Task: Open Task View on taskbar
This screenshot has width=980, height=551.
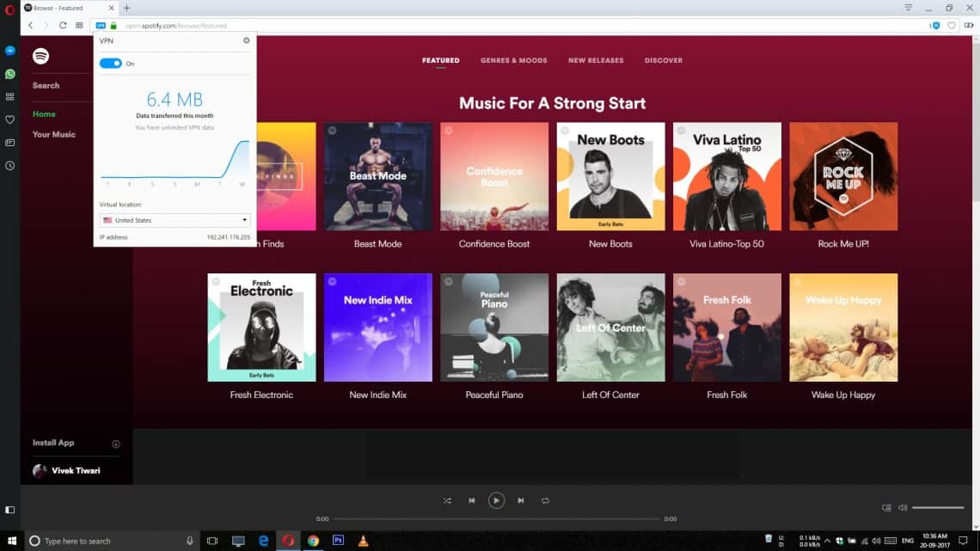Action: pos(212,541)
